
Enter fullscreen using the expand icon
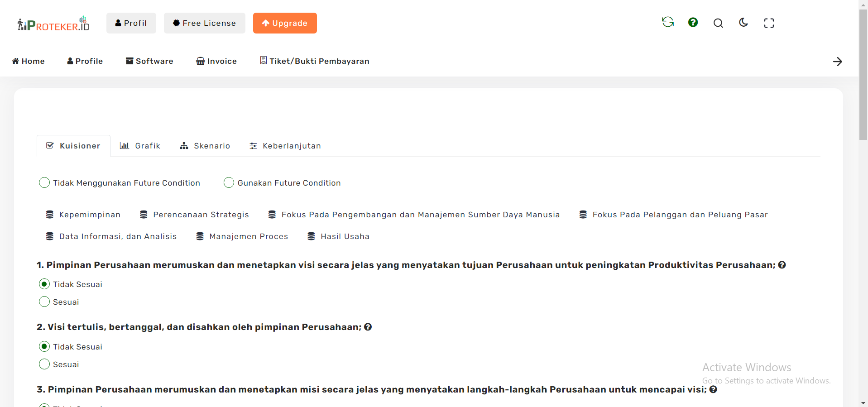pos(769,23)
